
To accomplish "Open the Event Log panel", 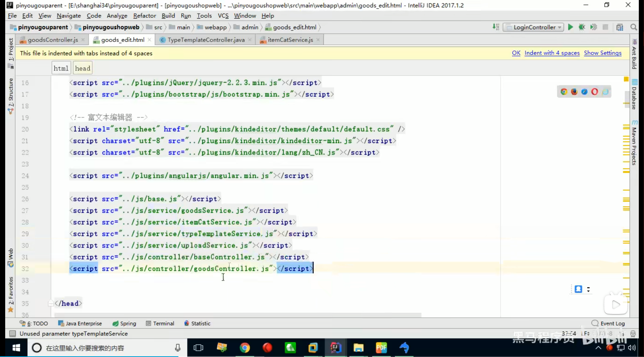I will [x=608, y=323].
